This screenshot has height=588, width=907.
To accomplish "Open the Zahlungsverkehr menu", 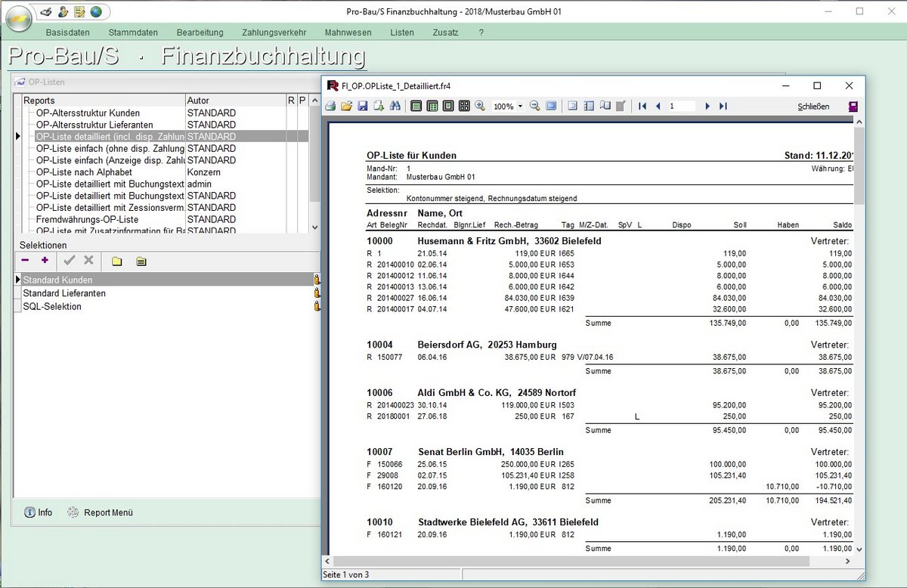I will [x=274, y=32].
